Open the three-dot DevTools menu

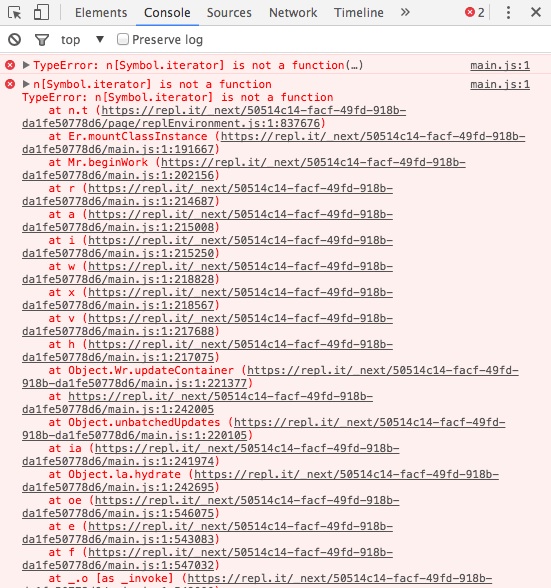508,13
